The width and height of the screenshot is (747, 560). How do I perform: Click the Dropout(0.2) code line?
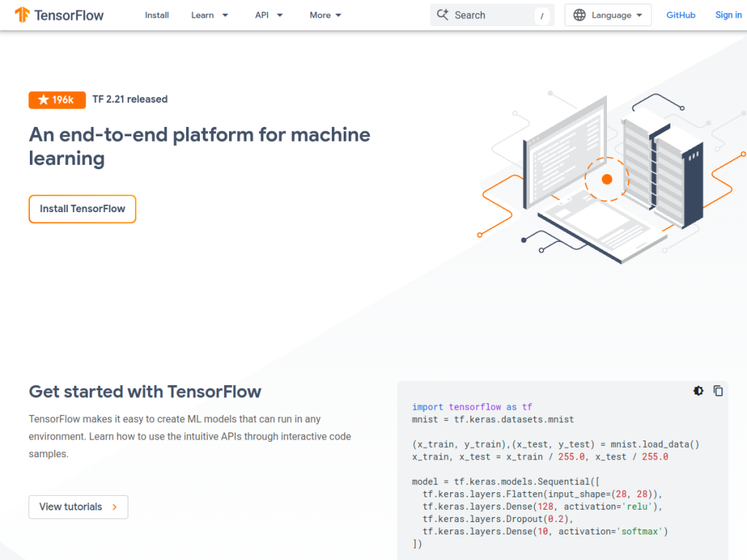coord(498,519)
